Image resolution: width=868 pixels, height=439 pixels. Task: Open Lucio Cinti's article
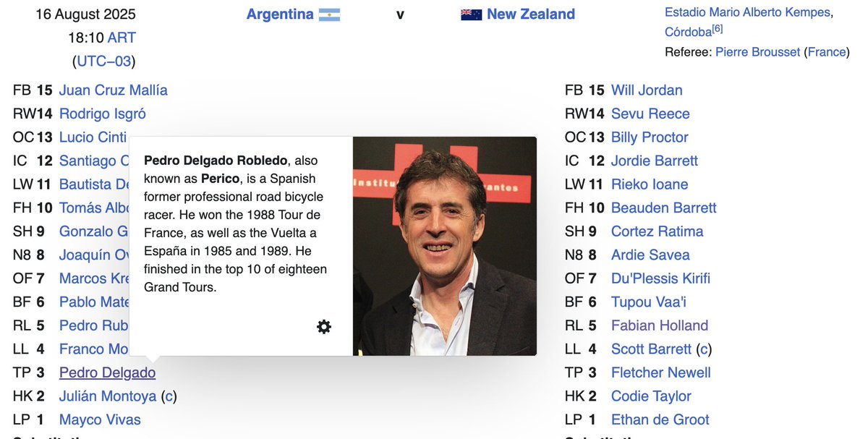(x=93, y=137)
